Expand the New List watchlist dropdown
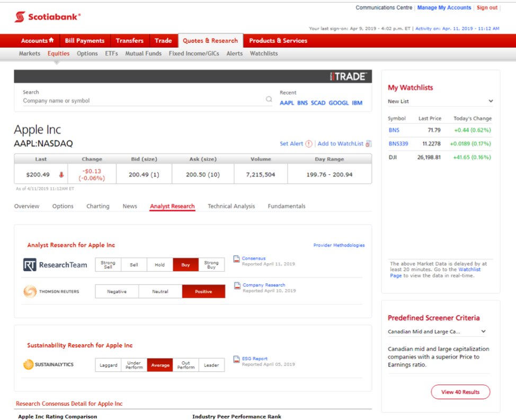 pyautogui.click(x=440, y=101)
